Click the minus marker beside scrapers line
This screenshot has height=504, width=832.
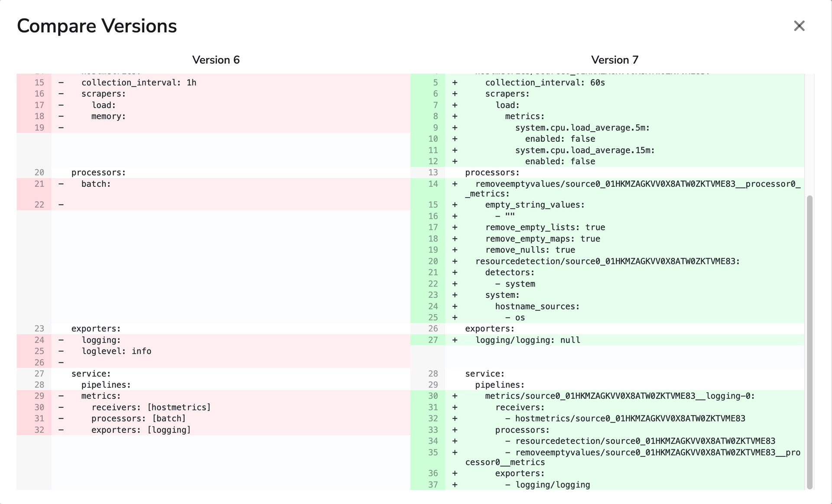click(x=61, y=94)
